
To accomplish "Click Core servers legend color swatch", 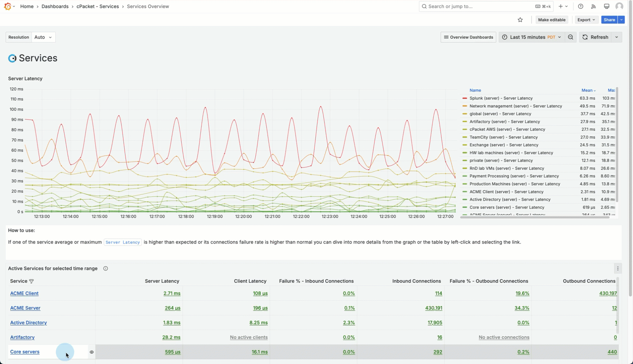I will pyautogui.click(x=465, y=207).
